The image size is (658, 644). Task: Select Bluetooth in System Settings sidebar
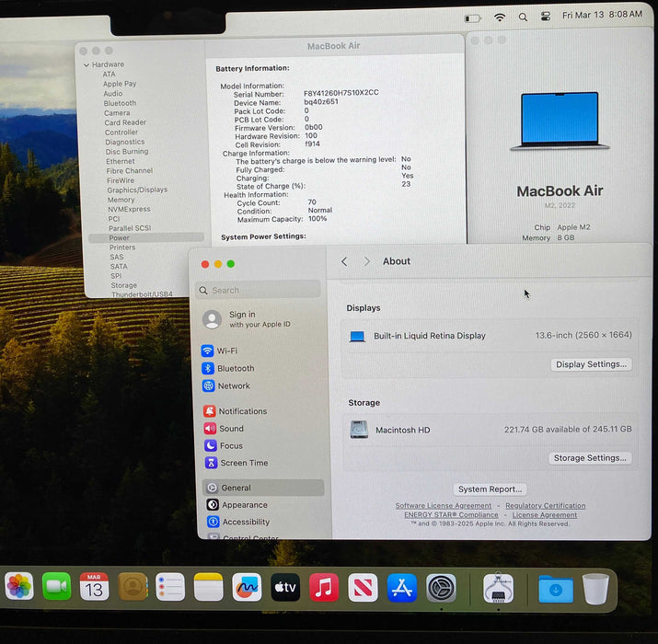click(261, 368)
